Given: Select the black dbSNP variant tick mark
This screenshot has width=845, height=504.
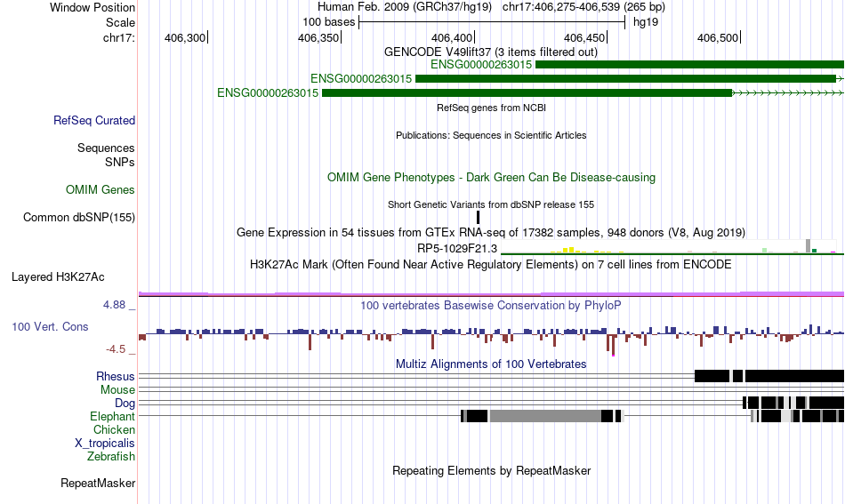Looking at the screenshot, I should (478, 217).
